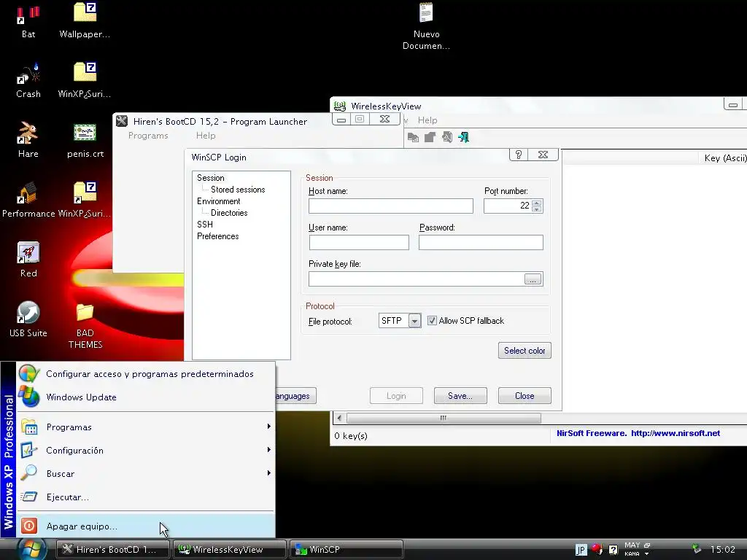Expand the Configuración submenu

click(x=146, y=450)
